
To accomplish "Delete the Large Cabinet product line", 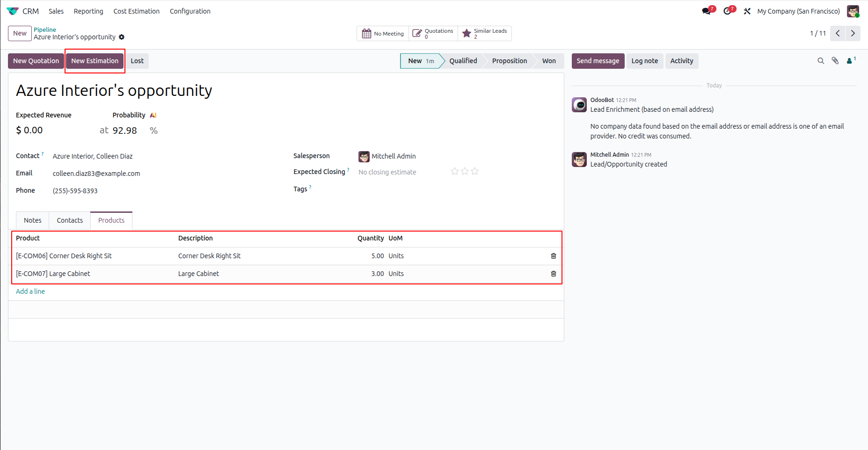I will 554,274.
